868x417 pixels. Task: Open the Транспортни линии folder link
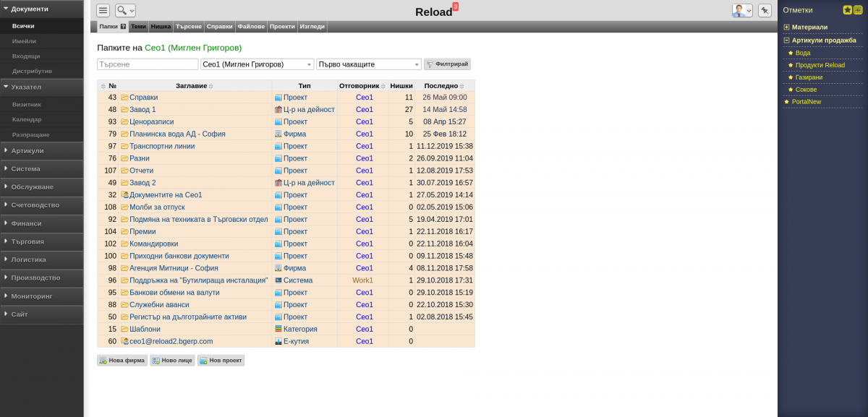pyautogui.click(x=163, y=146)
